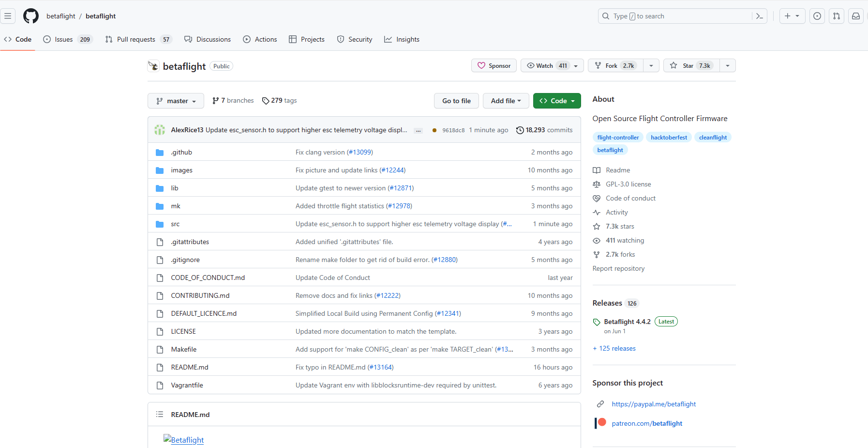This screenshot has height=448, width=868.
Task: Open .github folder icon
Action: pos(160,153)
